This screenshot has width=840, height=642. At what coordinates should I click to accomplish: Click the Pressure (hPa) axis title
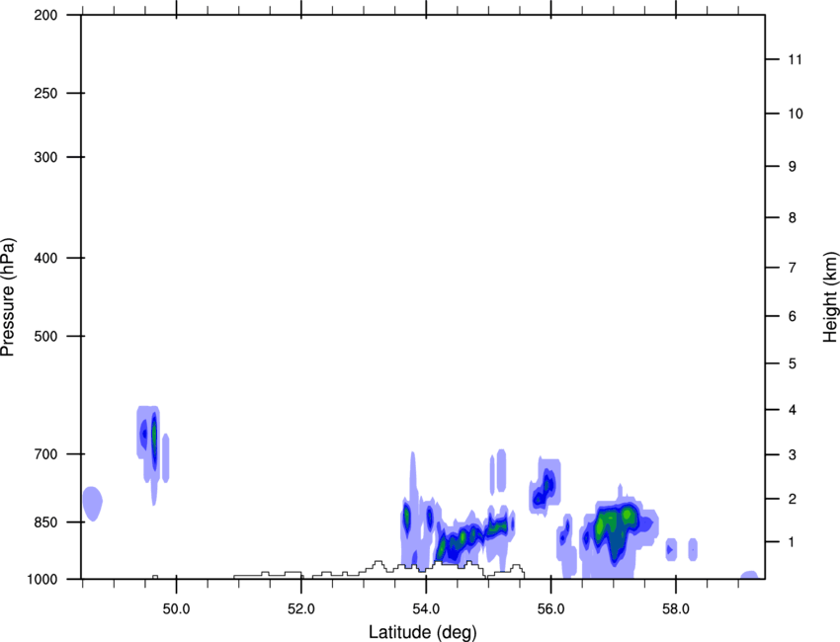(x=8, y=297)
